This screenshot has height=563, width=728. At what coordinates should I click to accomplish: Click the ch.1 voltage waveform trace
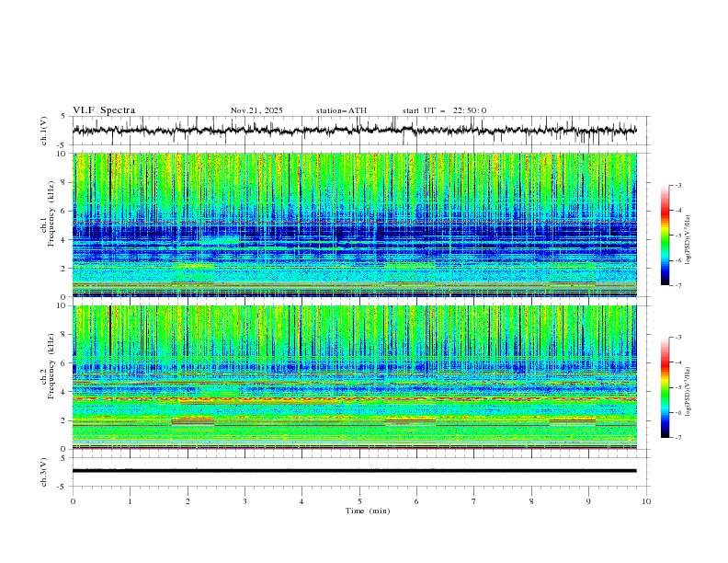click(354, 131)
